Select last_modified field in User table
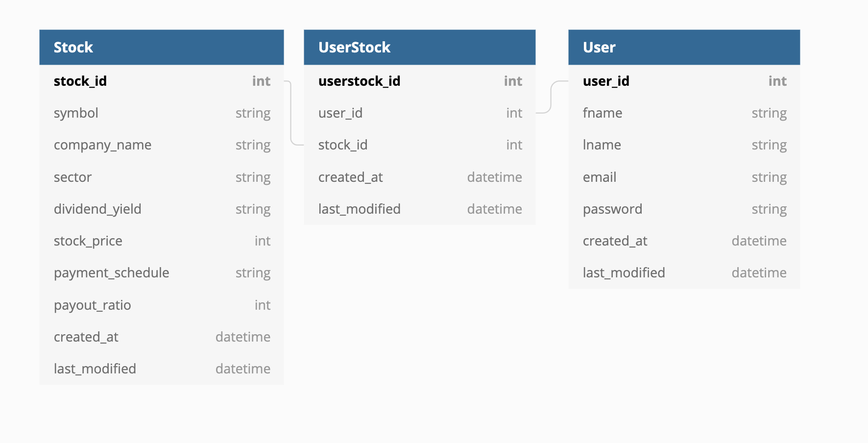The width and height of the screenshot is (868, 443). point(624,273)
